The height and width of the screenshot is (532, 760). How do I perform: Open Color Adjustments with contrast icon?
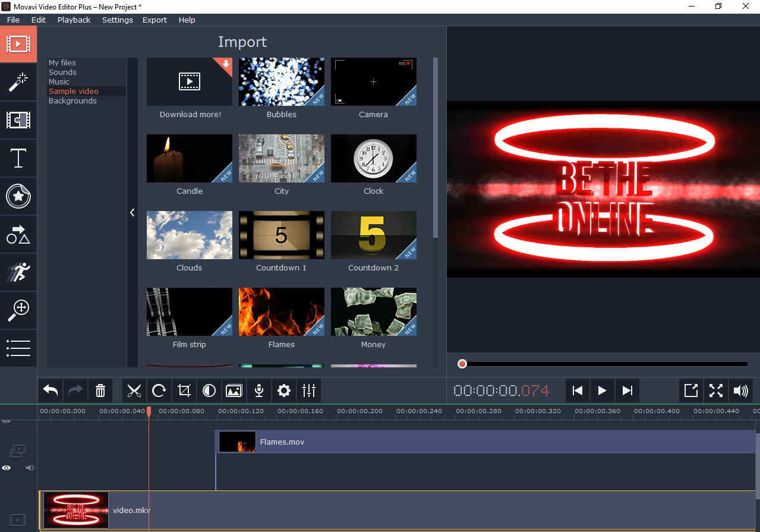click(209, 391)
